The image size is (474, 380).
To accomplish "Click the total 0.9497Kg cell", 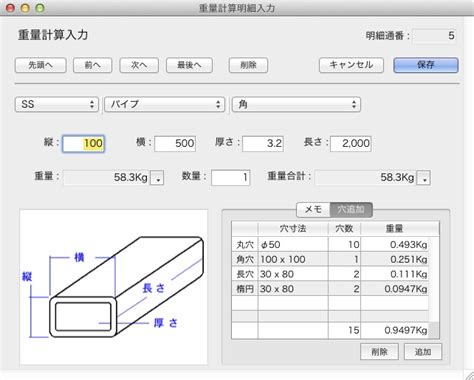I will pyautogui.click(x=395, y=330).
